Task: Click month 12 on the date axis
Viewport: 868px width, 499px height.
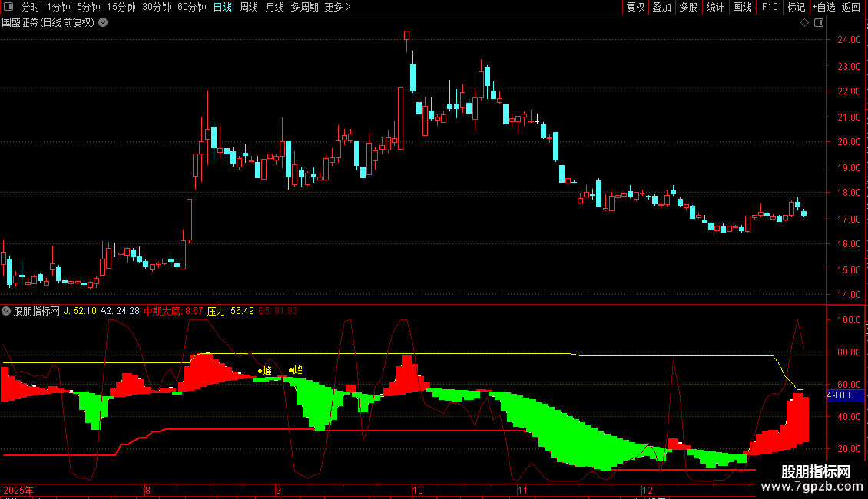Action: [x=648, y=490]
